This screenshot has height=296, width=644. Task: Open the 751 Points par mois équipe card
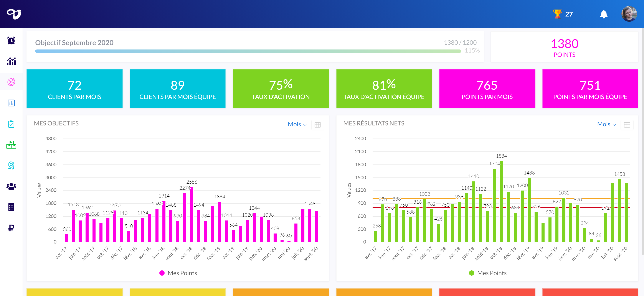click(590, 88)
